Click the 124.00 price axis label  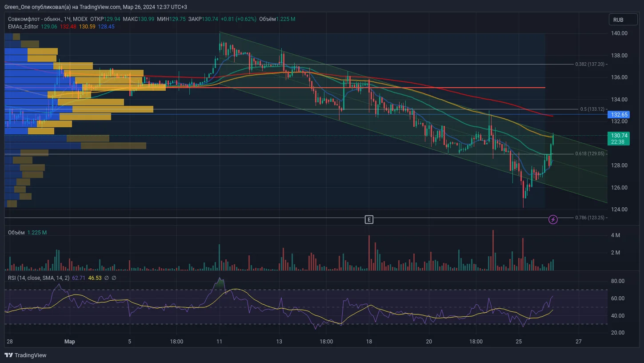click(619, 210)
